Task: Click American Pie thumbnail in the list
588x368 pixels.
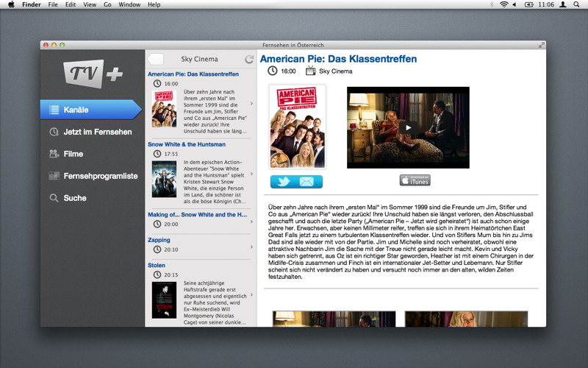Action: 164,109
